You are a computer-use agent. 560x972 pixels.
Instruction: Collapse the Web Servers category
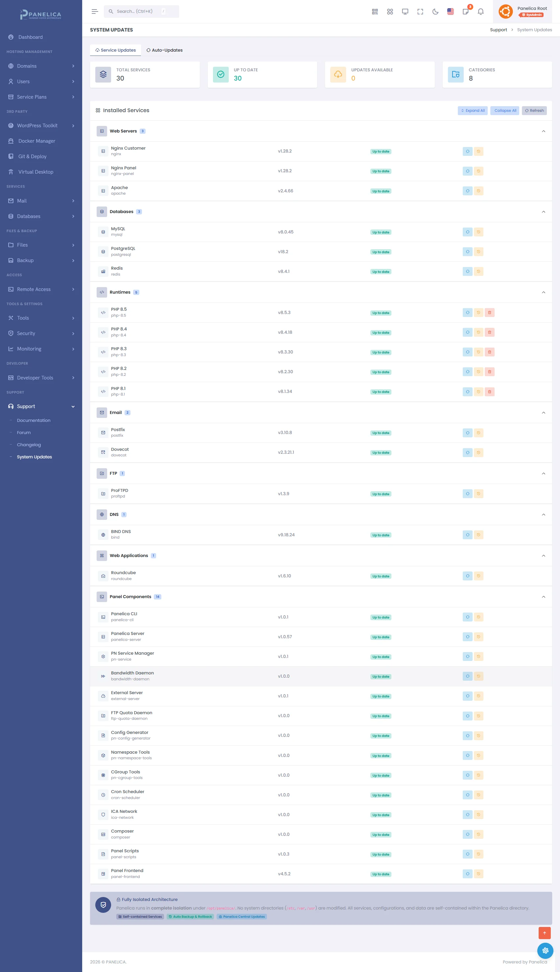click(543, 131)
